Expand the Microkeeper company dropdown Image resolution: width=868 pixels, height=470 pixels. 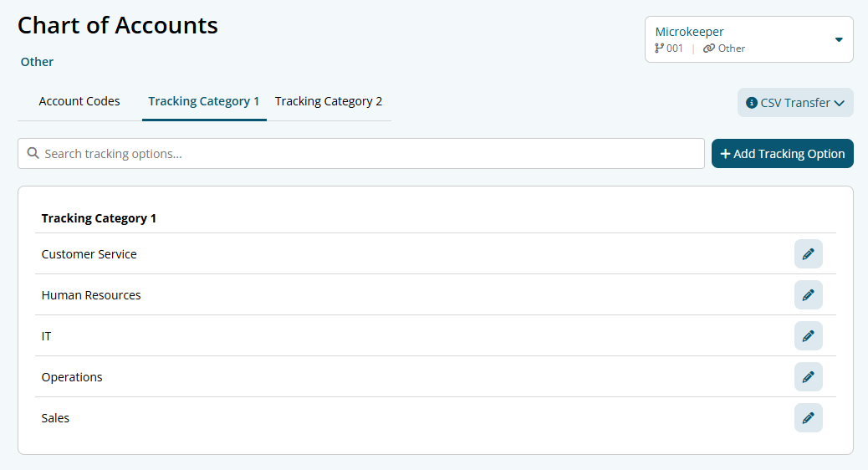839,39
